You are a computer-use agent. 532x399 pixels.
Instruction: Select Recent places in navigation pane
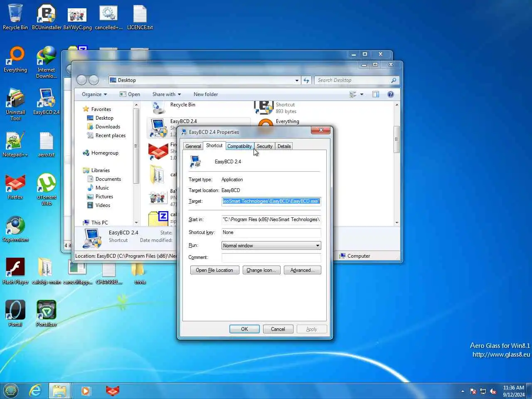pos(110,135)
